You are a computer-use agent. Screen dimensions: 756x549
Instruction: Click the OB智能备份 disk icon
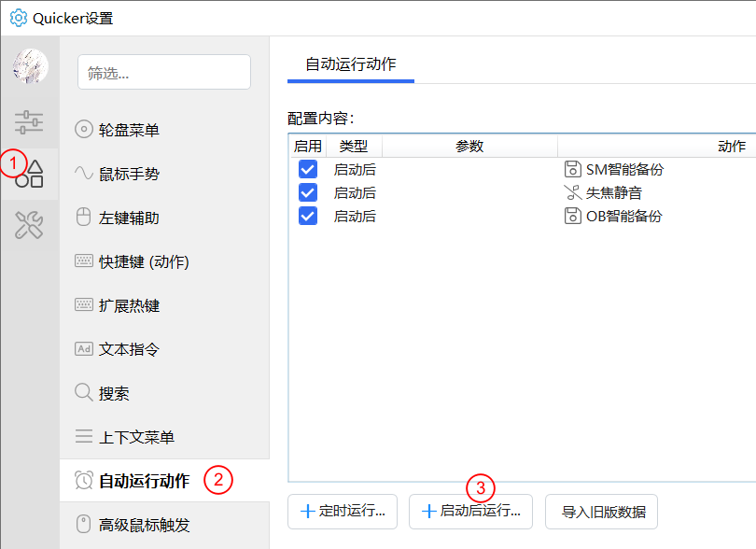point(572,216)
